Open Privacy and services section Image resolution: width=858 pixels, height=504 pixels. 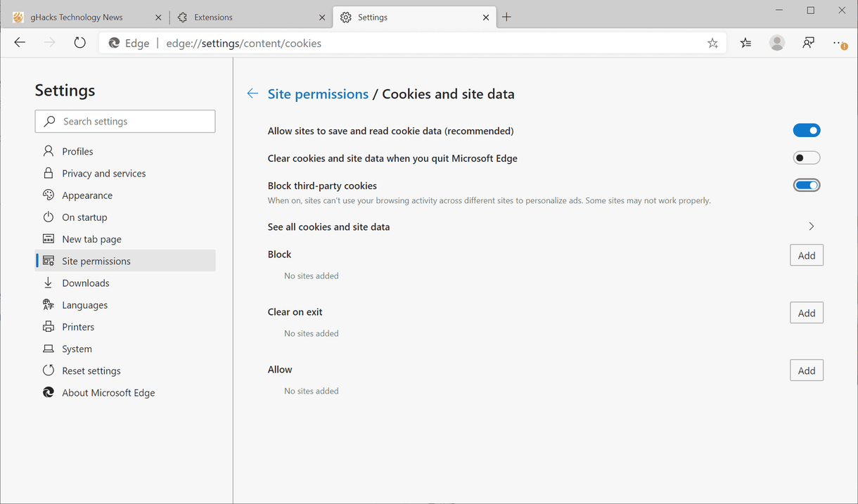(125, 173)
